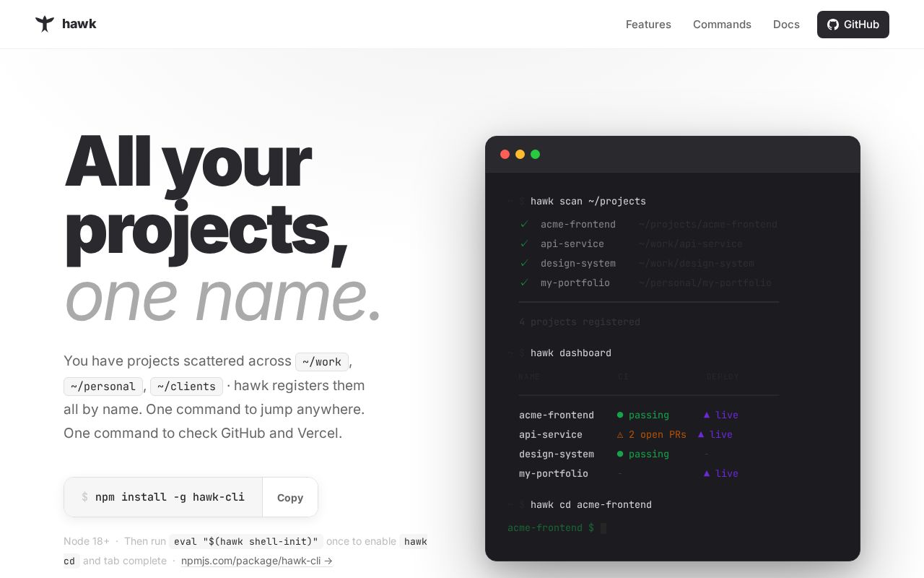Click the passing status for design-system
Viewport: 924px width, 578px height.
[x=643, y=454]
